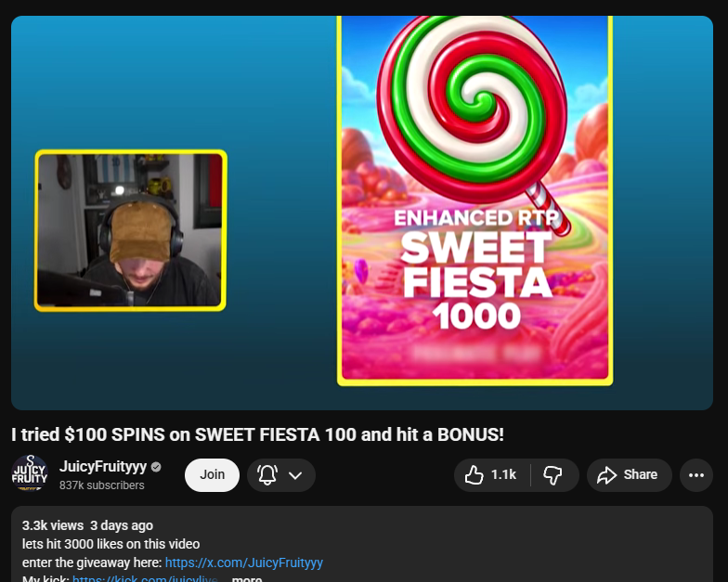Expand the description with ...more

(x=247, y=579)
